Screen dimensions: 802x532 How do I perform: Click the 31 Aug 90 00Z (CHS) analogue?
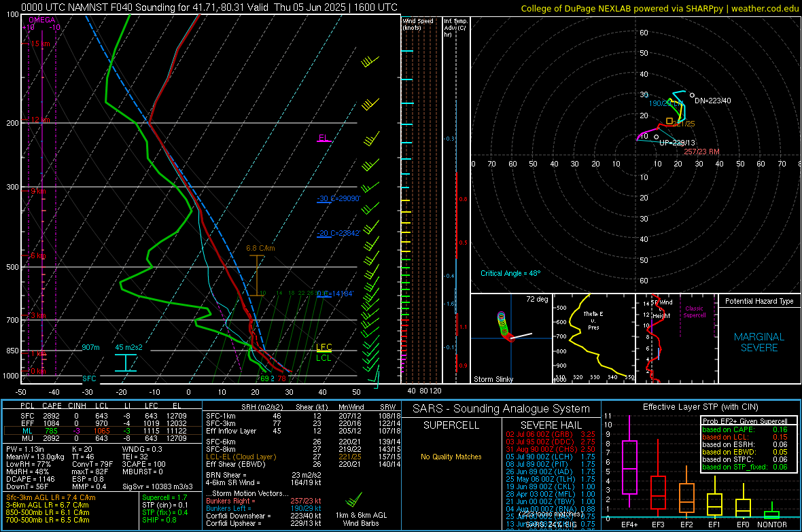click(x=551, y=449)
